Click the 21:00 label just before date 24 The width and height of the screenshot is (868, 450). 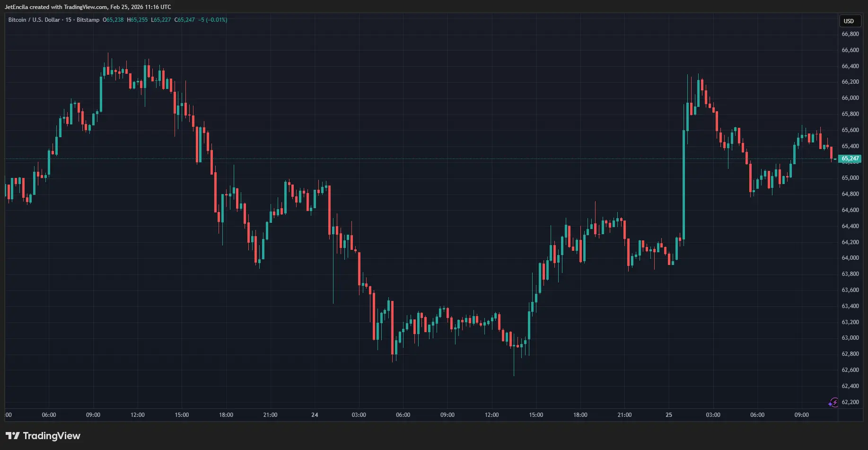[x=271, y=415]
